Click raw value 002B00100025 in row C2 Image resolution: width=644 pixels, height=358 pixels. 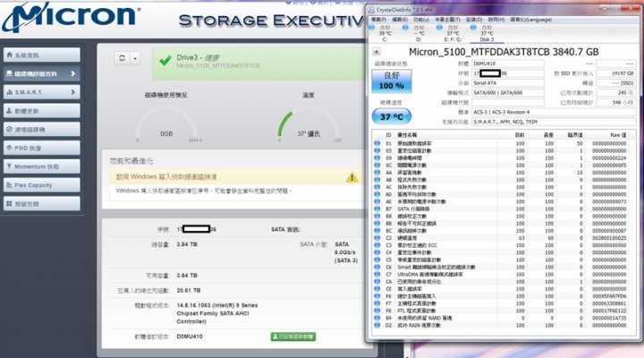coord(609,238)
